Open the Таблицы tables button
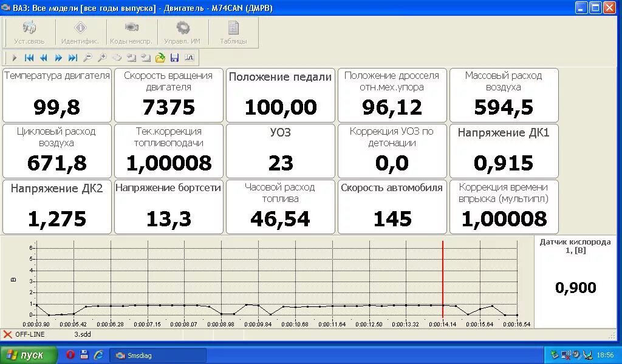Screen dimensions: 622x364 pyautogui.click(x=233, y=33)
